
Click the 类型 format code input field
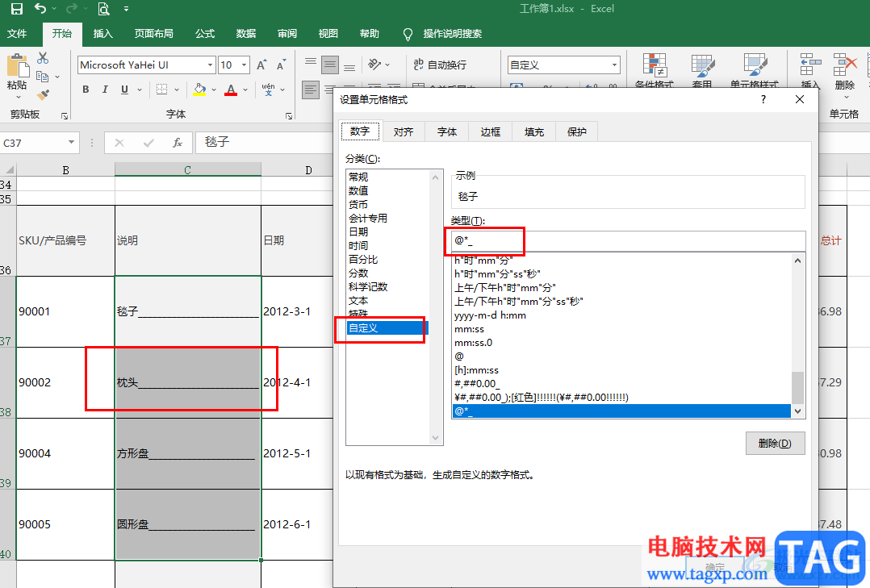628,240
